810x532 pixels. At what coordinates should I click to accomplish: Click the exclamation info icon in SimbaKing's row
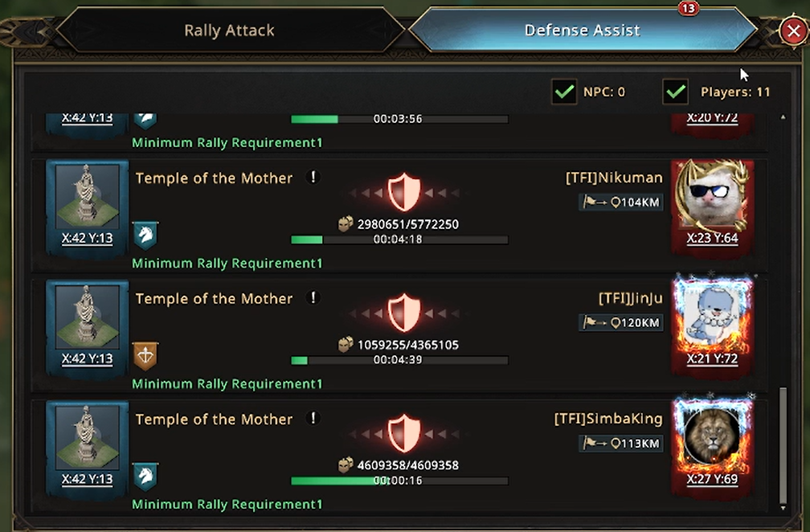314,419
